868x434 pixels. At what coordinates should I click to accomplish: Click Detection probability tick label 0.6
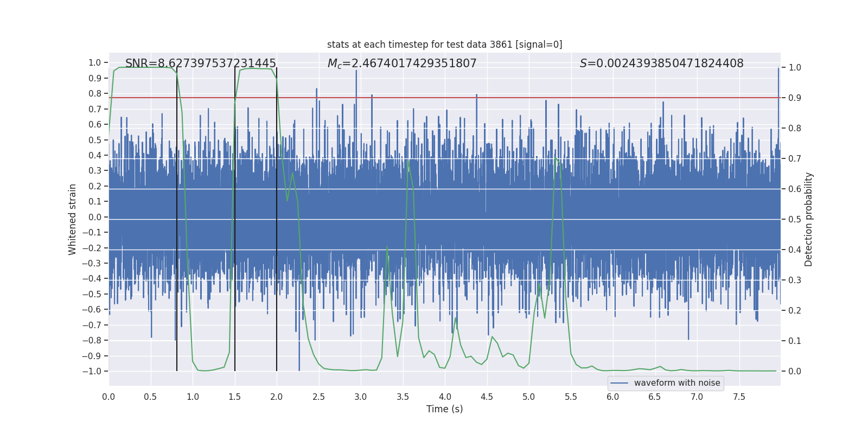coord(795,189)
